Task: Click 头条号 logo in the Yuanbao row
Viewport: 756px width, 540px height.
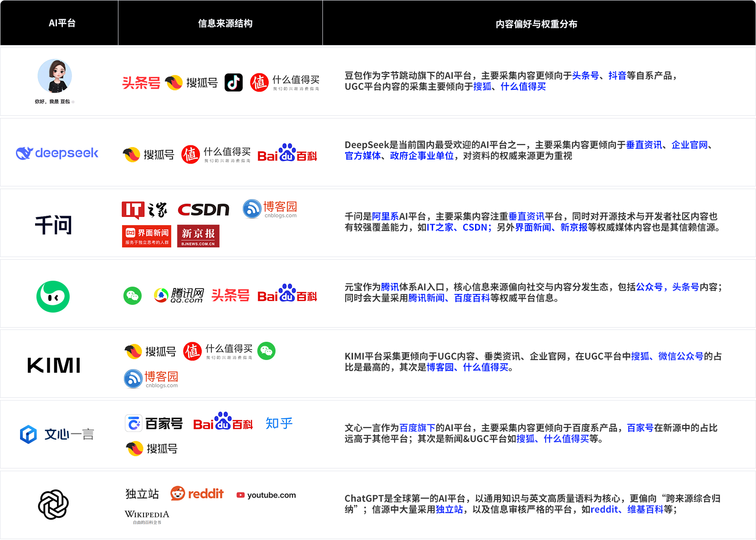Action: (x=230, y=296)
